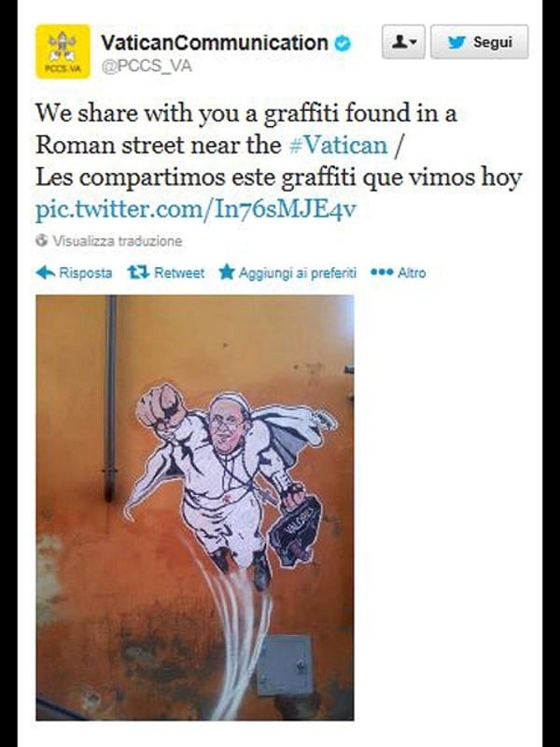
Task: Open the #Vatican hashtag link
Action: [338, 145]
